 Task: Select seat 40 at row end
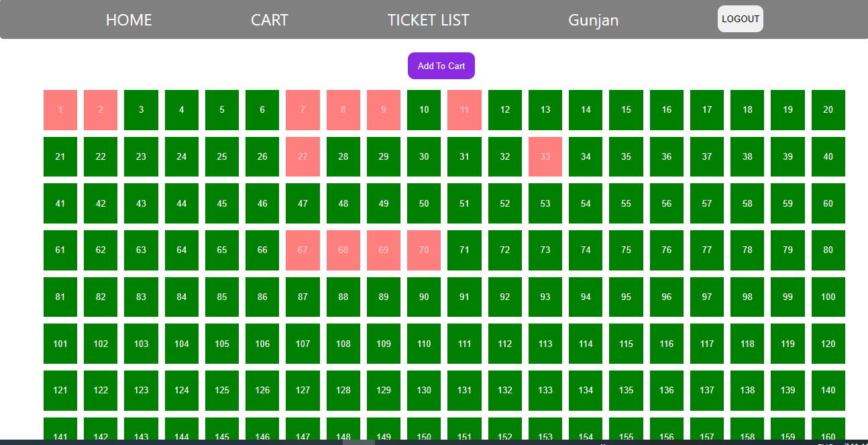(x=828, y=156)
